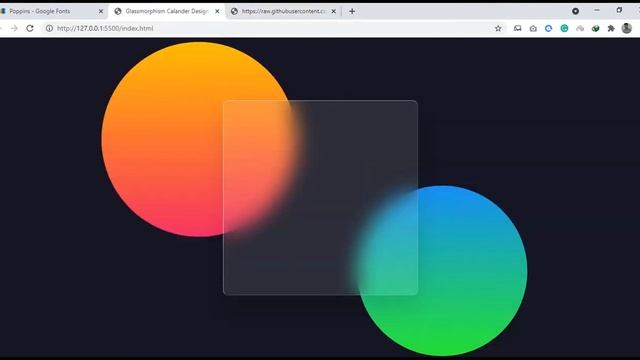Restore down the browser window

619,10
